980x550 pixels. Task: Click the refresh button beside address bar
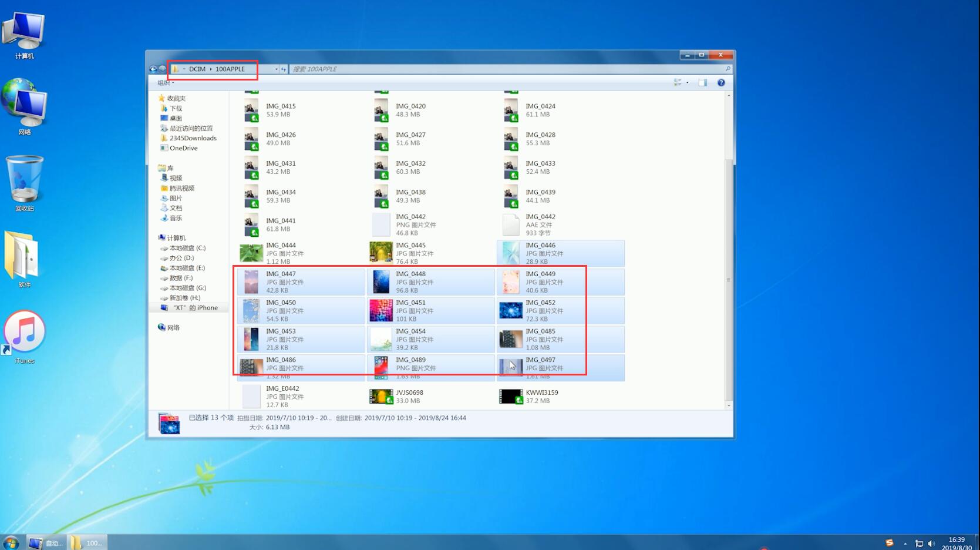283,69
